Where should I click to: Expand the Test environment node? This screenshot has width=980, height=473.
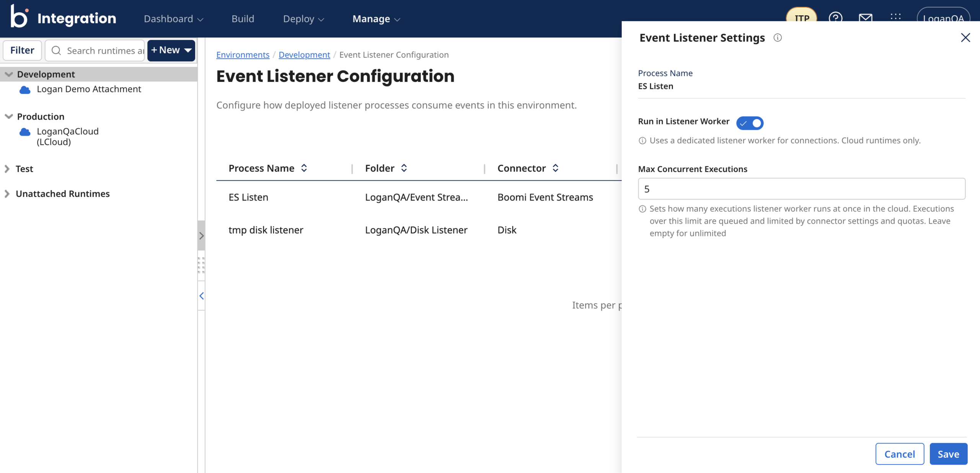click(7, 169)
